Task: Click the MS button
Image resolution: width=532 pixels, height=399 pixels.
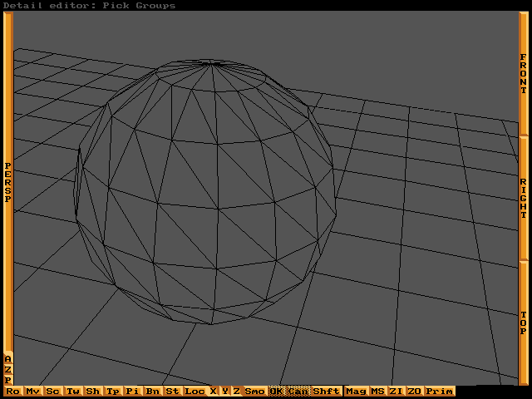Action: tap(378, 392)
